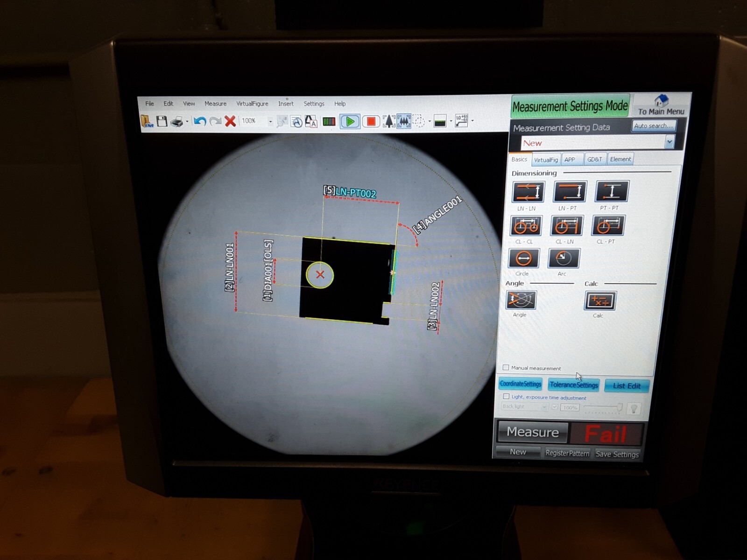
Task: Click the Undo toolbar arrow
Action: (x=200, y=120)
